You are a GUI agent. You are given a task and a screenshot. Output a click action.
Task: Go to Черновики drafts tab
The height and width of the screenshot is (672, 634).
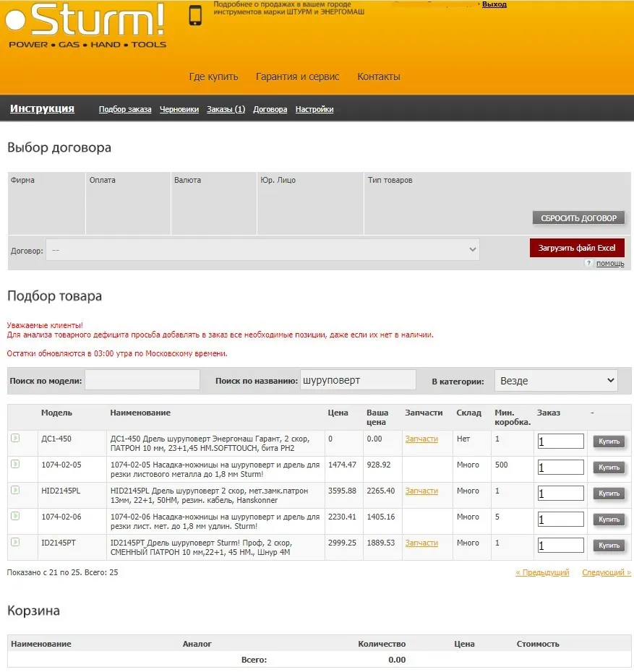(179, 110)
